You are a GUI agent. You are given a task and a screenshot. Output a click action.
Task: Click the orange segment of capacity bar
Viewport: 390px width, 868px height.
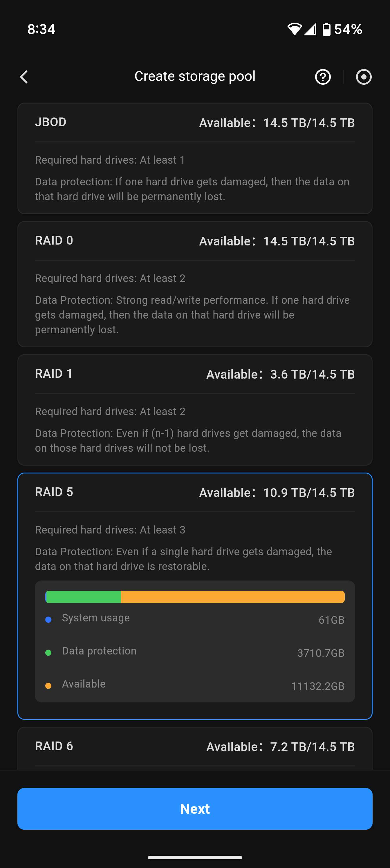point(233,597)
